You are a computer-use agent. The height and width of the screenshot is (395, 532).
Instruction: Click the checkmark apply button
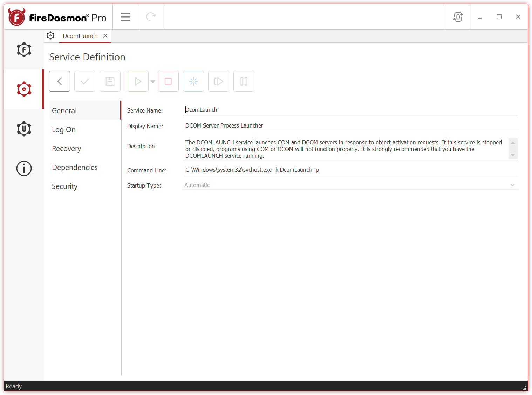(x=85, y=81)
